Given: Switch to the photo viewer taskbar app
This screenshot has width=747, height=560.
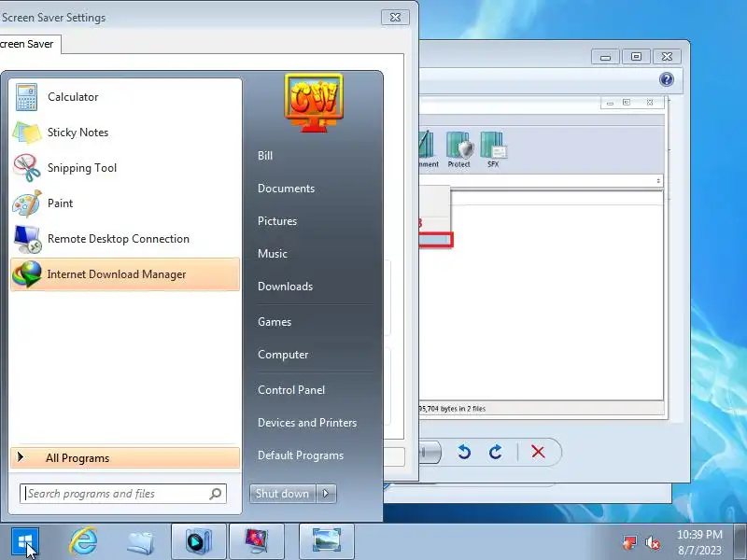Looking at the screenshot, I should tap(326, 541).
